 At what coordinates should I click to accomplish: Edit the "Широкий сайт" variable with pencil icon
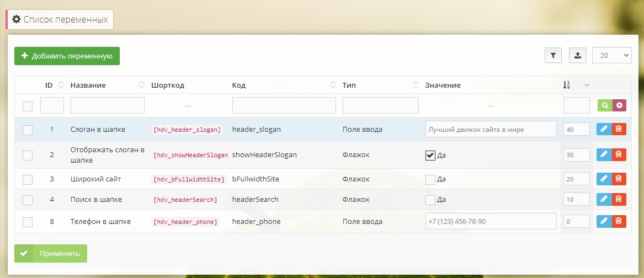pos(604,179)
